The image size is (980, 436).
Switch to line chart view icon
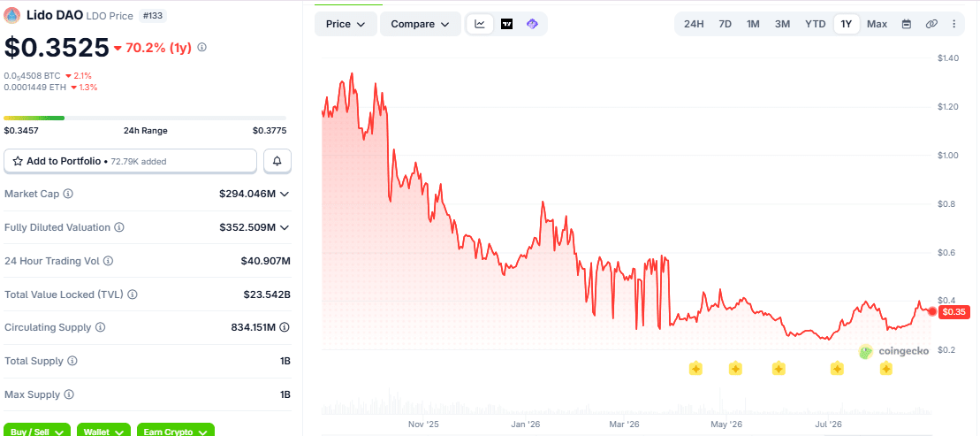click(480, 25)
